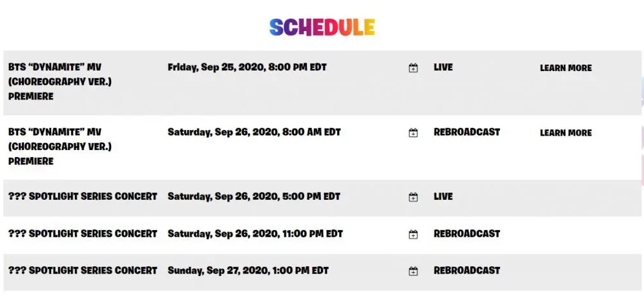Add Friday 8:00 PM premiere to calendar
Image resolution: width=644 pixels, height=298 pixels.
pyautogui.click(x=413, y=68)
